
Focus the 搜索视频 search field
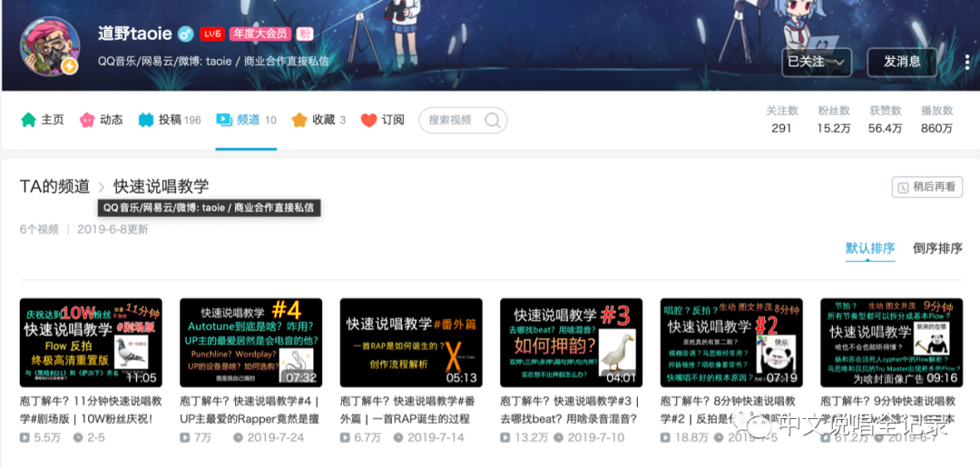point(463,120)
